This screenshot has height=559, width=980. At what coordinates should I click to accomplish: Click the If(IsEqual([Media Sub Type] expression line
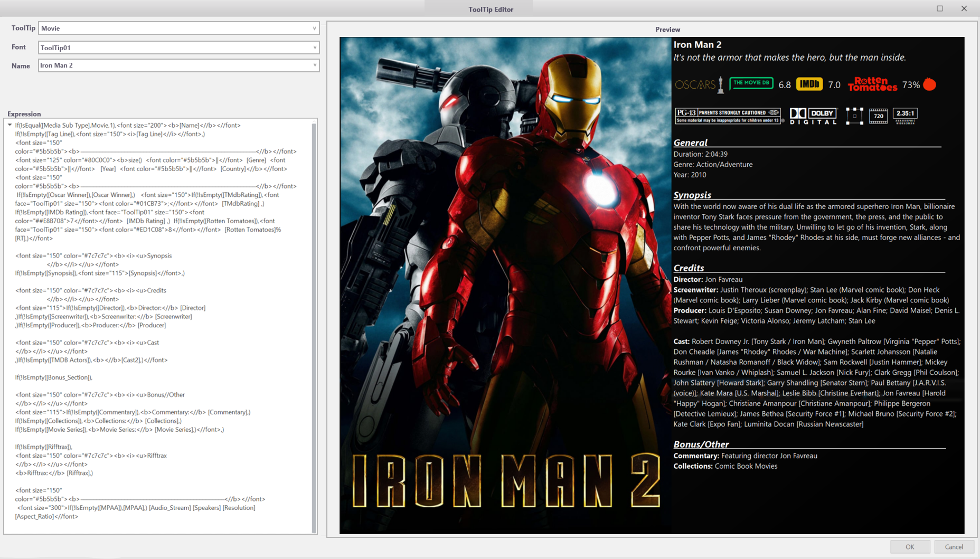pyautogui.click(x=128, y=126)
